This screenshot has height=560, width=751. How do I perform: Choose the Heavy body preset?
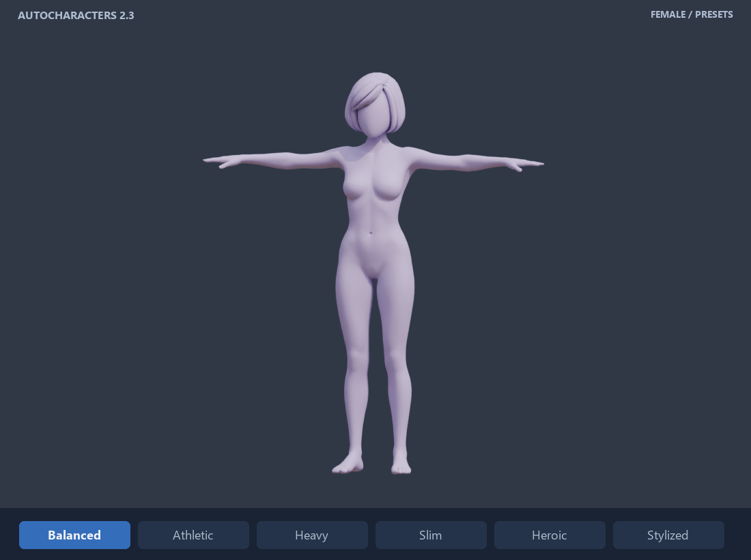click(312, 535)
